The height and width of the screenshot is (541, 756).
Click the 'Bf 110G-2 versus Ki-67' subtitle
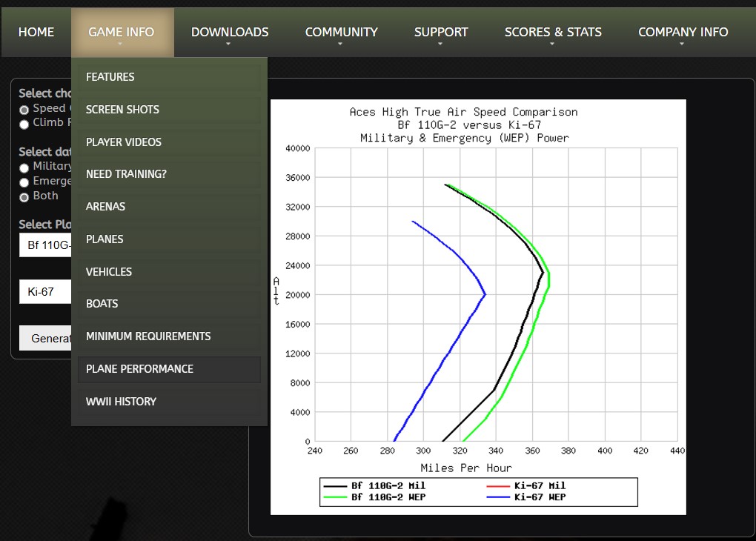coord(469,125)
